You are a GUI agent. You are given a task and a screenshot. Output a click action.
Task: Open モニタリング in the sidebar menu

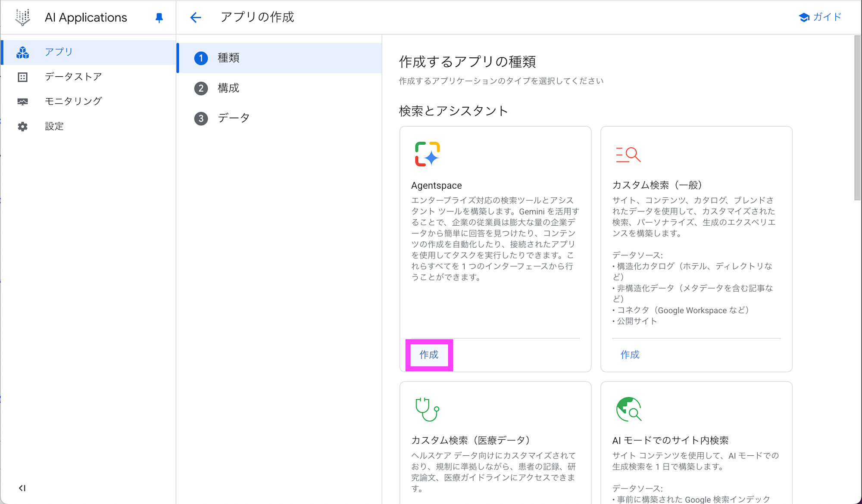pos(88,102)
